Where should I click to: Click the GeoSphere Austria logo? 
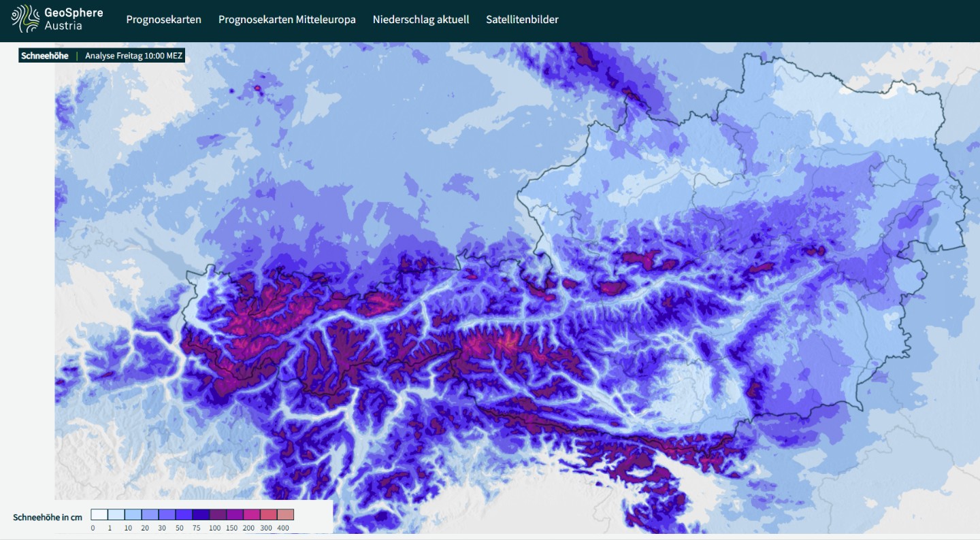click(57, 19)
